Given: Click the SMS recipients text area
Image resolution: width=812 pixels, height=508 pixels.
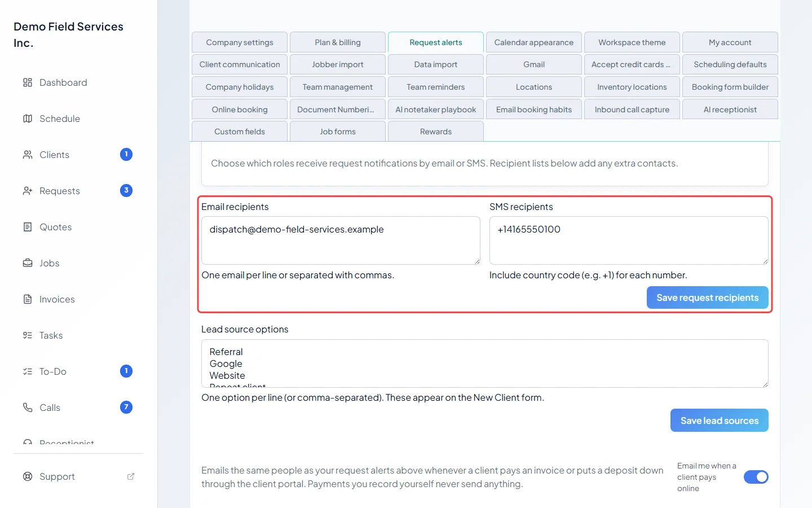Looking at the screenshot, I should pos(629,240).
